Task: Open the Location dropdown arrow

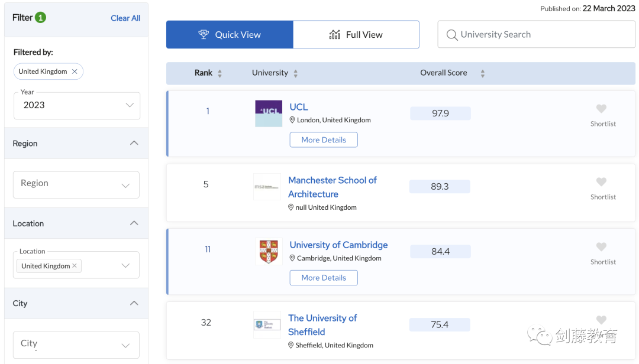Action: click(x=125, y=266)
